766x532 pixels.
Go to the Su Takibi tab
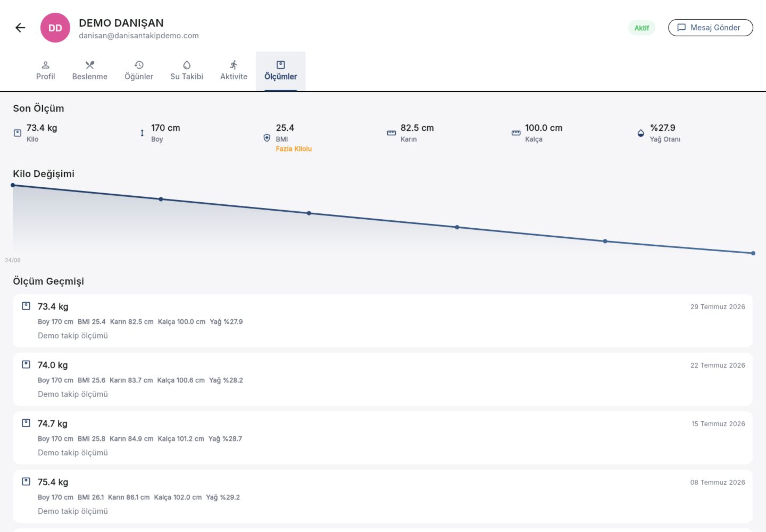point(187,71)
